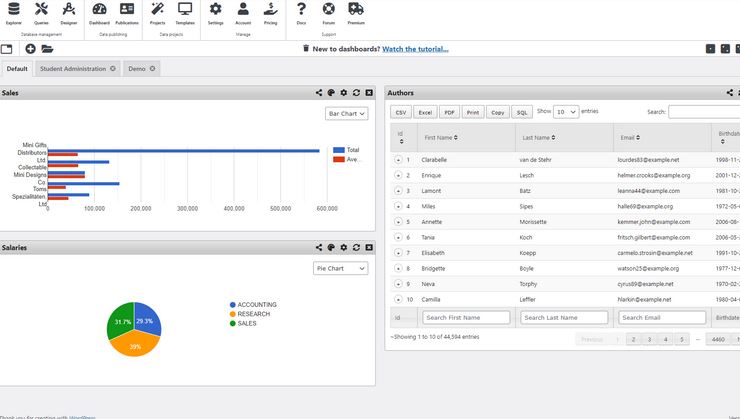The image size is (740, 419).
Task: Expand row 1 Clarabelle details
Action: (x=398, y=160)
